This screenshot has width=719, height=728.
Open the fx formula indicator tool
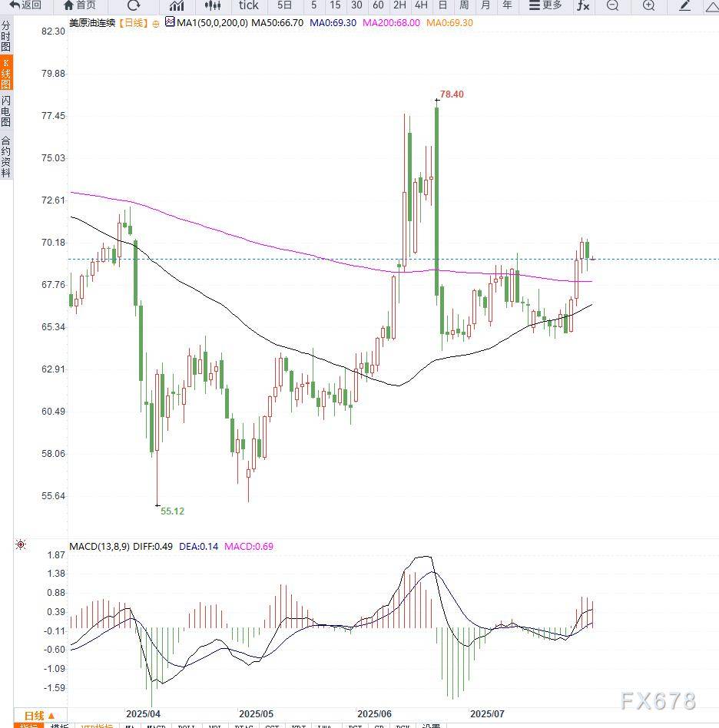click(x=583, y=5)
